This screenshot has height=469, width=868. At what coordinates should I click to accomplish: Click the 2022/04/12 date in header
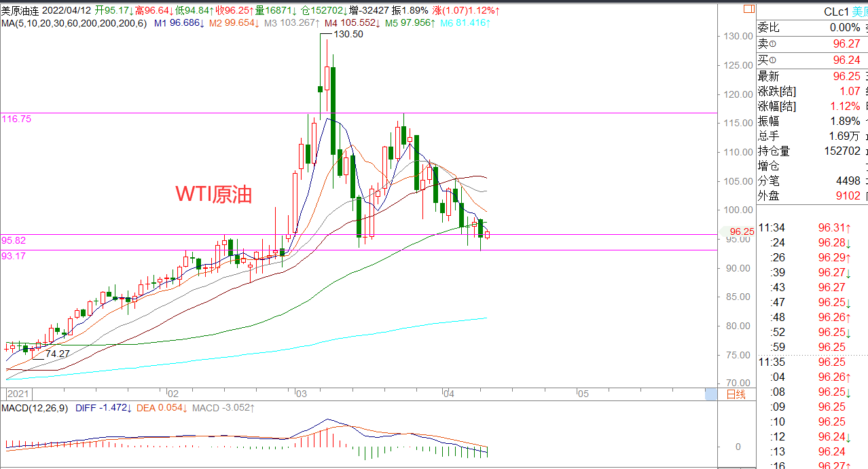tap(66, 11)
